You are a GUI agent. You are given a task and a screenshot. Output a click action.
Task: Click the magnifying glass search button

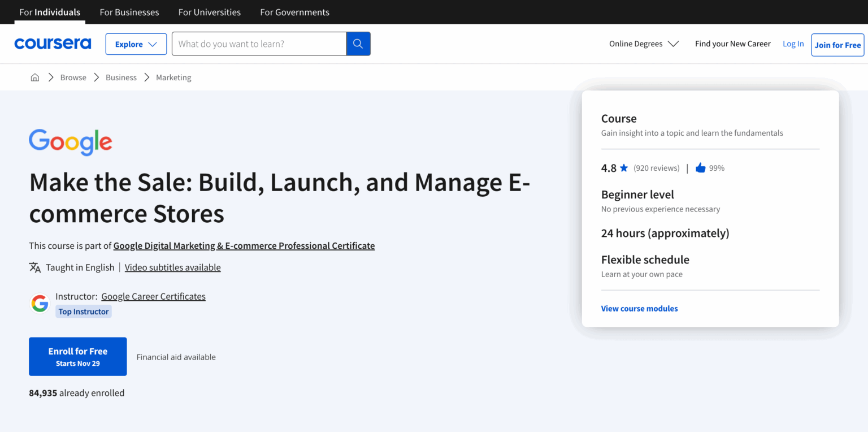click(x=358, y=44)
